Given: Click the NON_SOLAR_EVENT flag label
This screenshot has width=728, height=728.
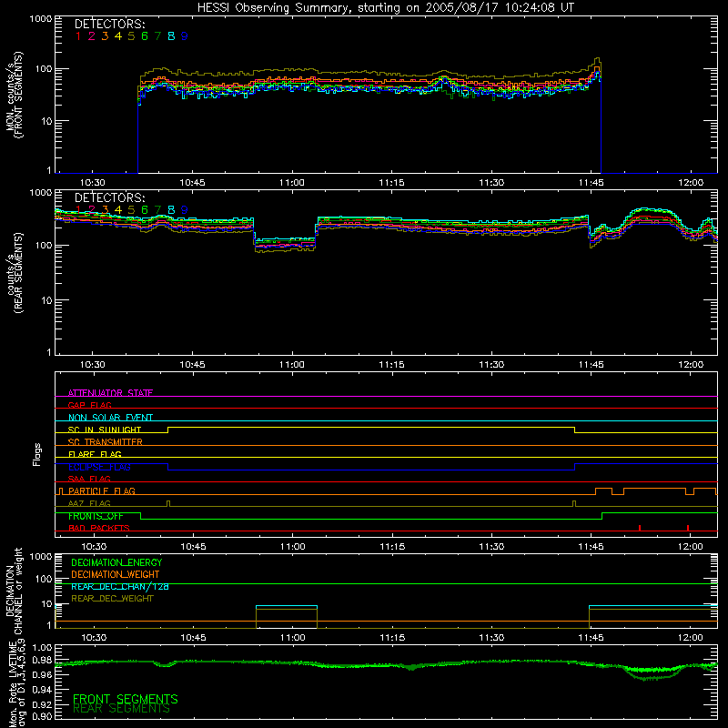Looking at the screenshot, I should tap(110, 418).
